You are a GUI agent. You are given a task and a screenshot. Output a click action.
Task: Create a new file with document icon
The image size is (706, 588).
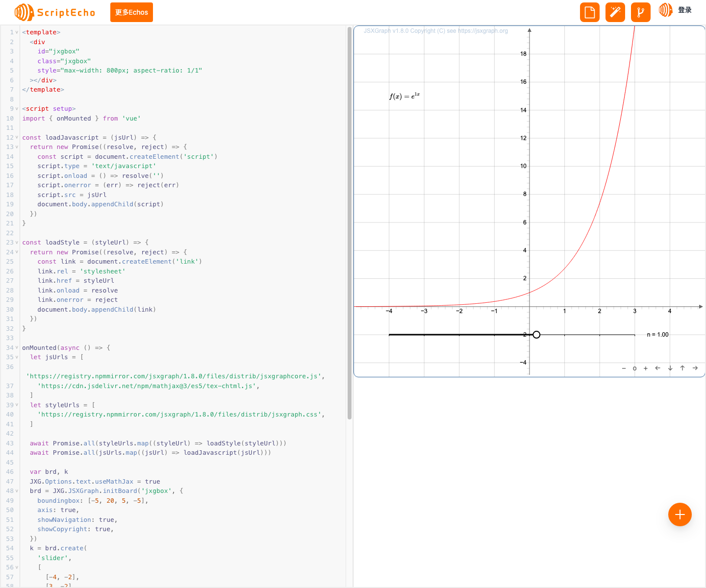pyautogui.click(x=590, y=12)
